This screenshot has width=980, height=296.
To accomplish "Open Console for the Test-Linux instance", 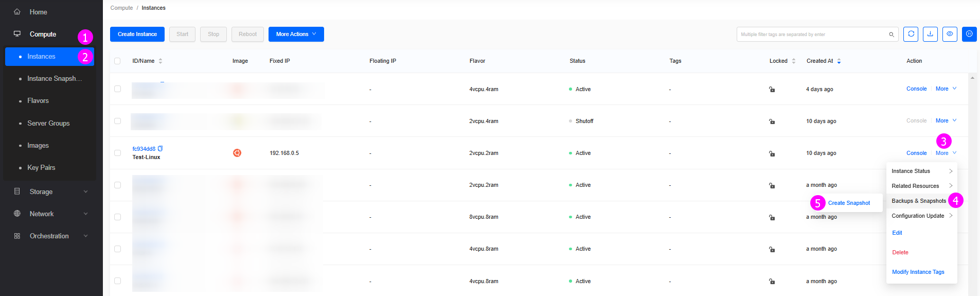I will pyautogui.click(x=916, y=153).
